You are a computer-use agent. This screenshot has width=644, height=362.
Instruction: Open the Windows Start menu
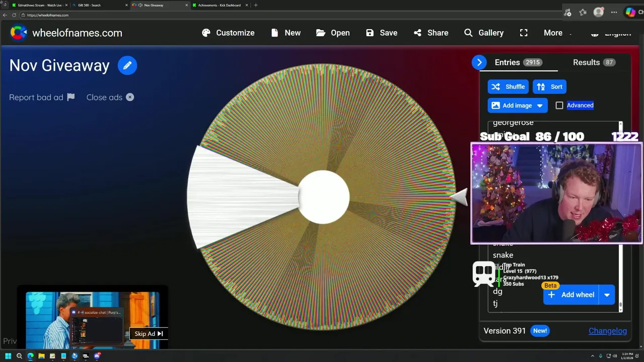tap(8, 356)
